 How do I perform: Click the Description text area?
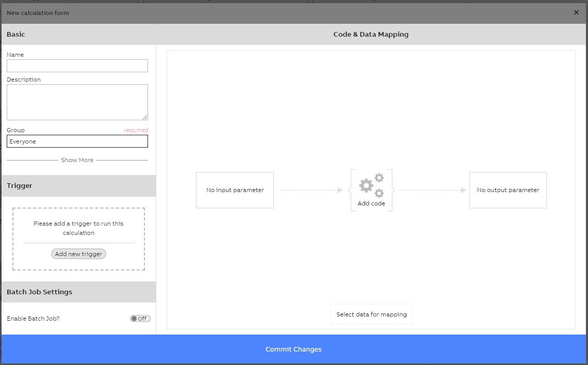click(x=77, y=101)
